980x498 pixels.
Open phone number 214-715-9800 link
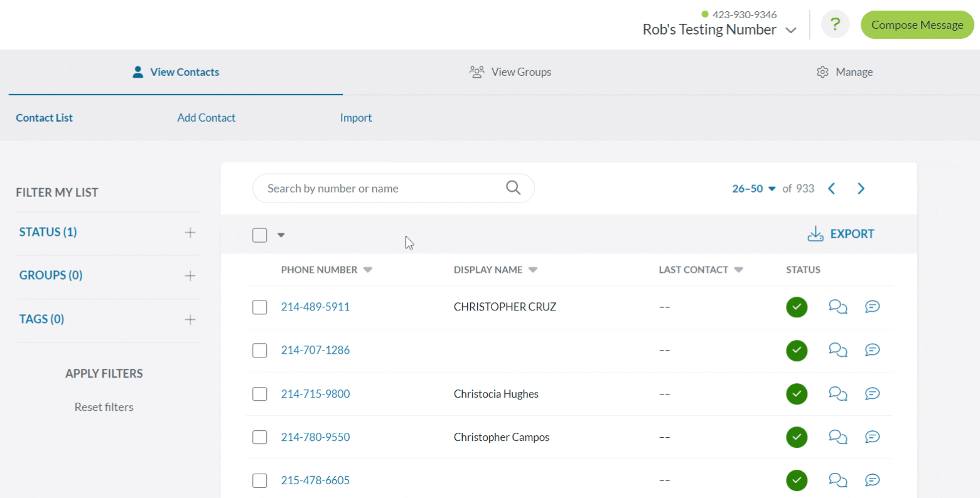pyautogui.click(x=315, y=394)
